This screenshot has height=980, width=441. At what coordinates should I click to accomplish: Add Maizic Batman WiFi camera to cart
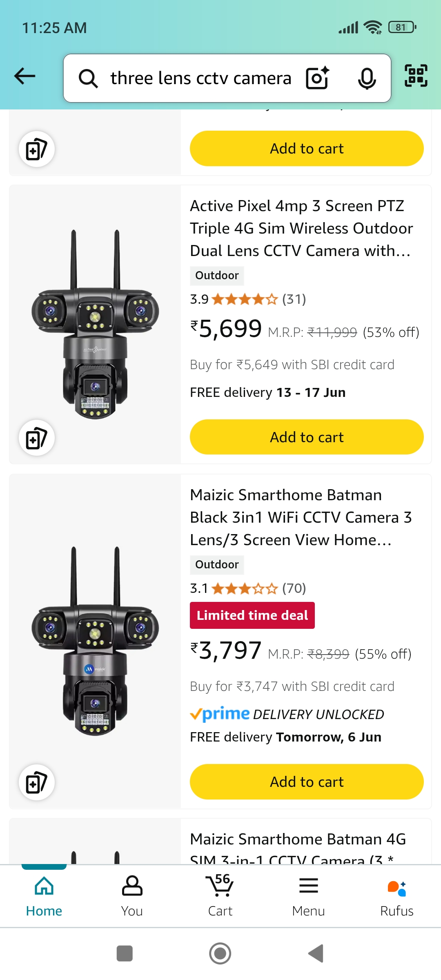tap(307, 782)
